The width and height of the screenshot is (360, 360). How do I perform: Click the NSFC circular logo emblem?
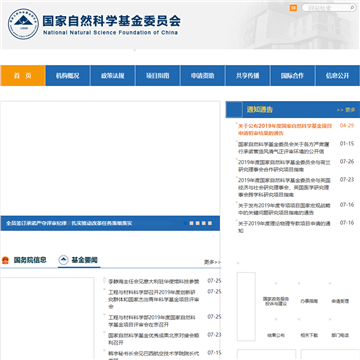(23, 24)
